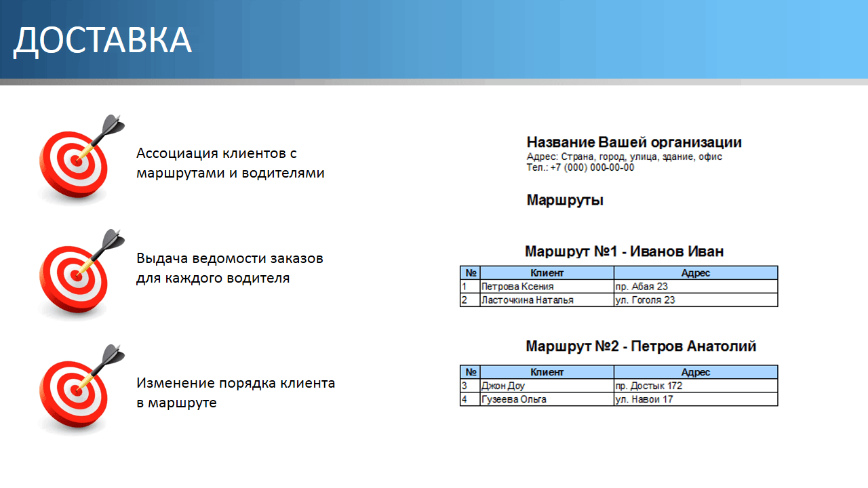868x488 pixels.
Task: Click the cell 'пр. Достык 172'
Action: (696, 386)
